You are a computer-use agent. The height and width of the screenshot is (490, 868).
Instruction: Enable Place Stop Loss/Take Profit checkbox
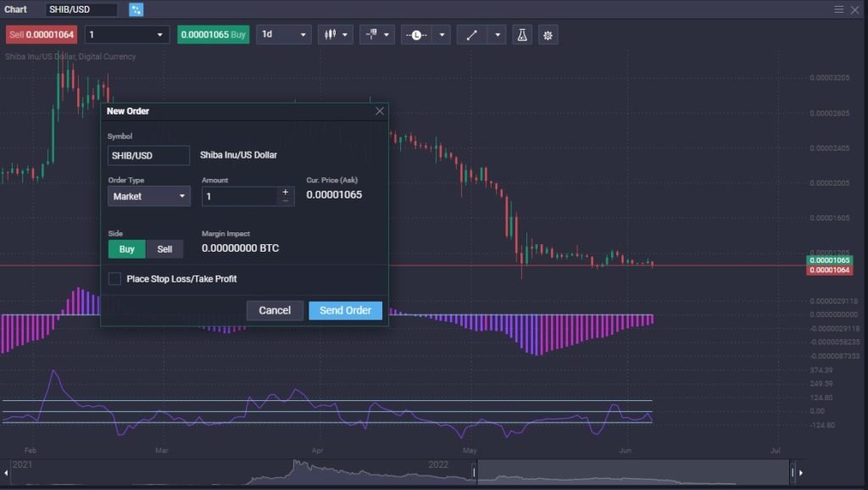114,279
